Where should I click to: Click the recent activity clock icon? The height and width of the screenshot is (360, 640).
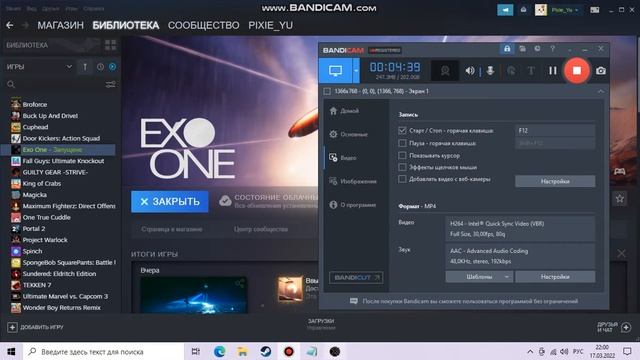click(x=100, y=67)
